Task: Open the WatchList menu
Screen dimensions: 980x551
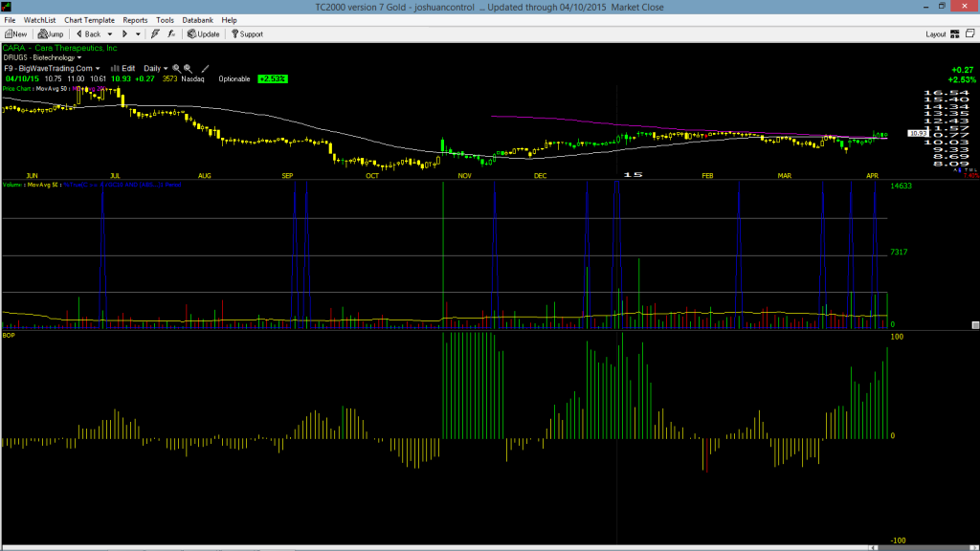Action: pos(39,20)
